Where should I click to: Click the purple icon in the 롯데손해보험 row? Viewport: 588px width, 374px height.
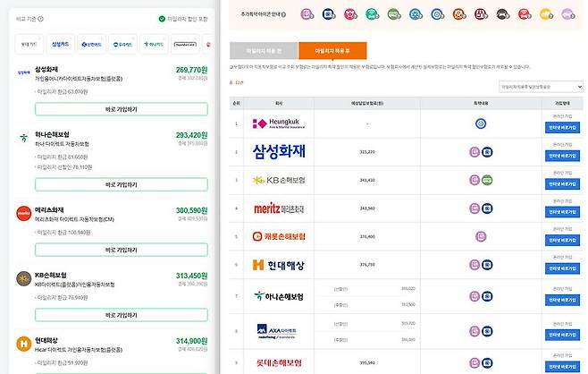(475, 362)
